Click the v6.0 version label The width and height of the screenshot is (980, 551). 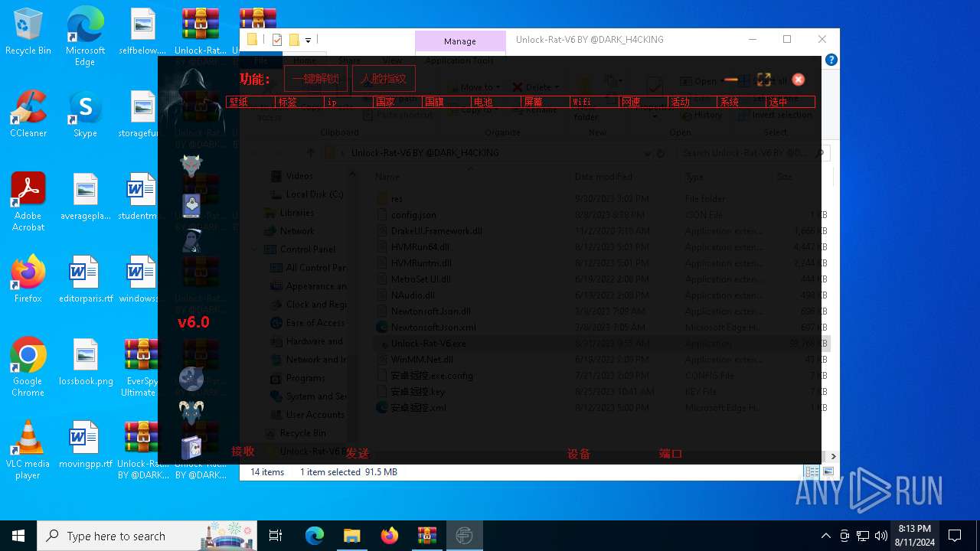tap(193, 322)
